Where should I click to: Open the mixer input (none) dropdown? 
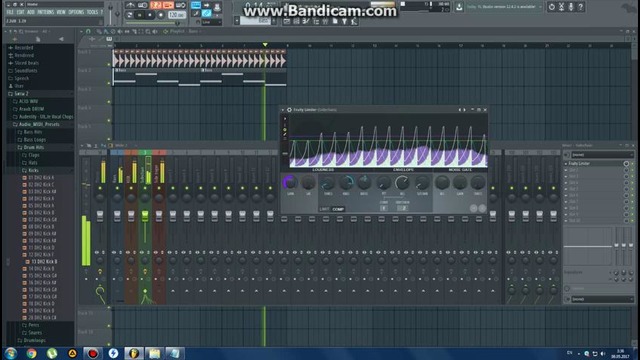pyautogui.click(x=602, y=155)
